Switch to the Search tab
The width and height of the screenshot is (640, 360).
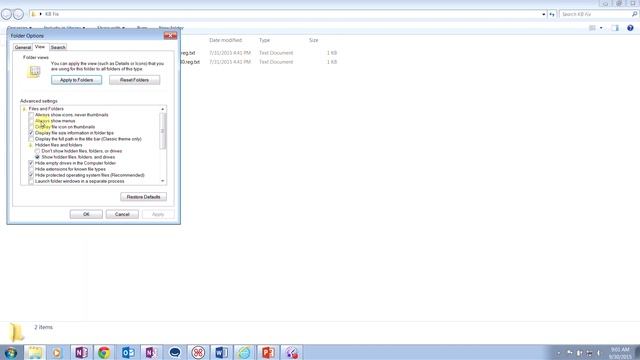click(58, 47)
